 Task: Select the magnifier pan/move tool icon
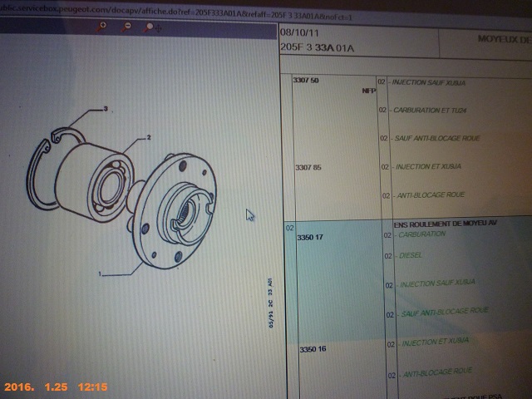pyautogui.click(x=152, y=27)
